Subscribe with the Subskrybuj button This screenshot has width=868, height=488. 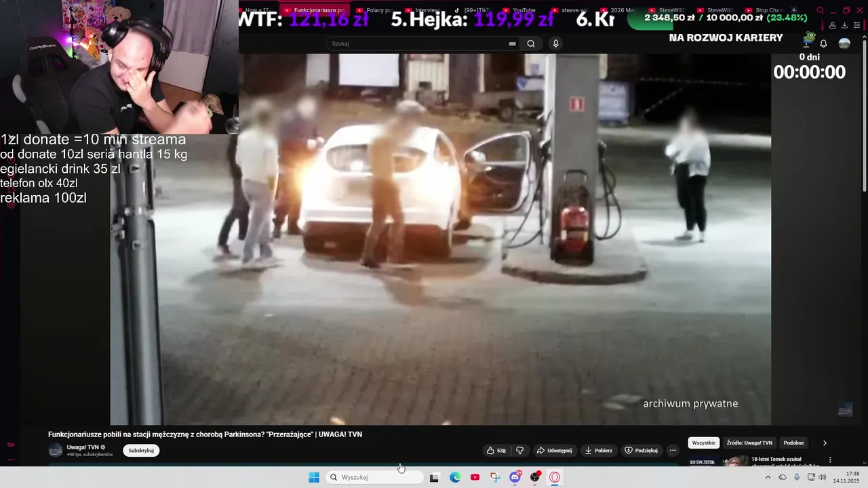tap(141, 450)
